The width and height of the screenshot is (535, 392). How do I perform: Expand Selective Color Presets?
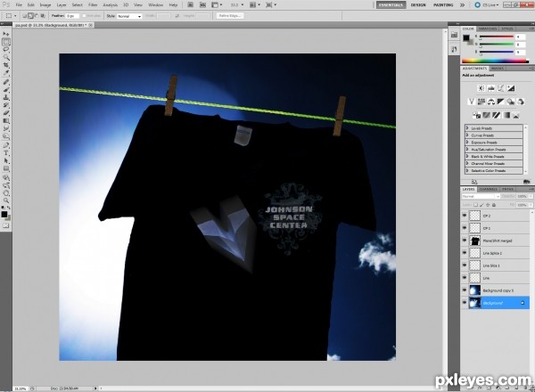click(467, 170)
